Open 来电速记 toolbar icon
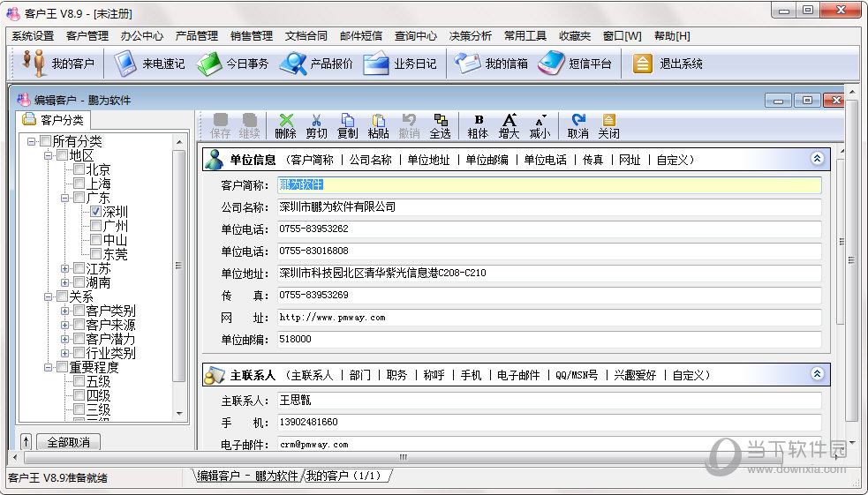This screenshot has width=868, height=495. 149,64
